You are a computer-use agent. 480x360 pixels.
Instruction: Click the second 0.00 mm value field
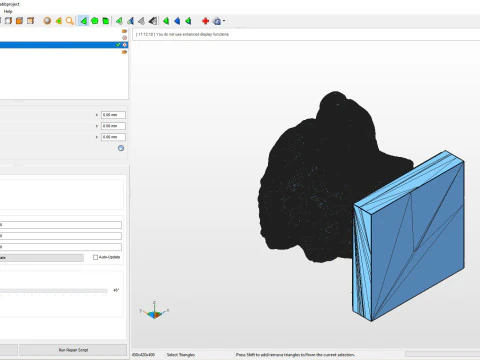113,126
